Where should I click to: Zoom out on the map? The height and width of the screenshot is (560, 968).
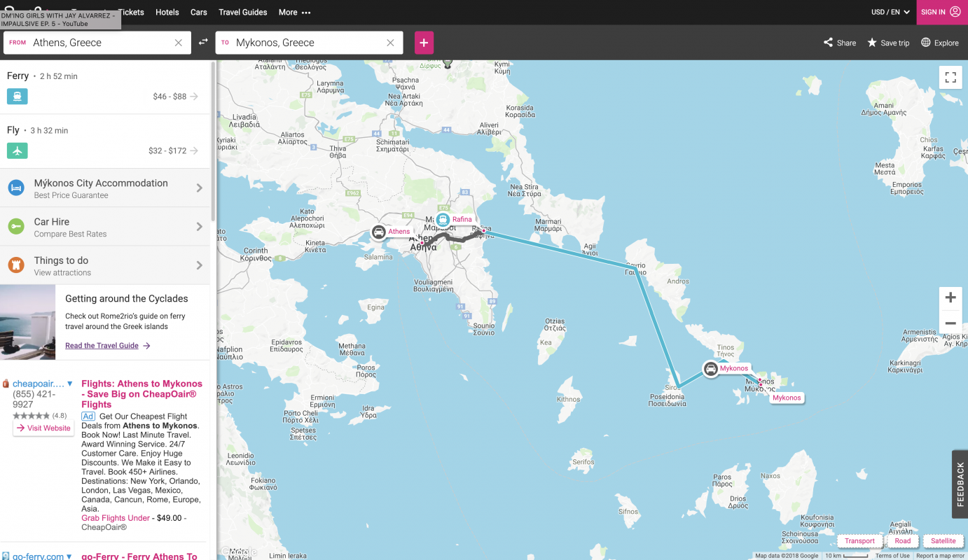(950, 323)
